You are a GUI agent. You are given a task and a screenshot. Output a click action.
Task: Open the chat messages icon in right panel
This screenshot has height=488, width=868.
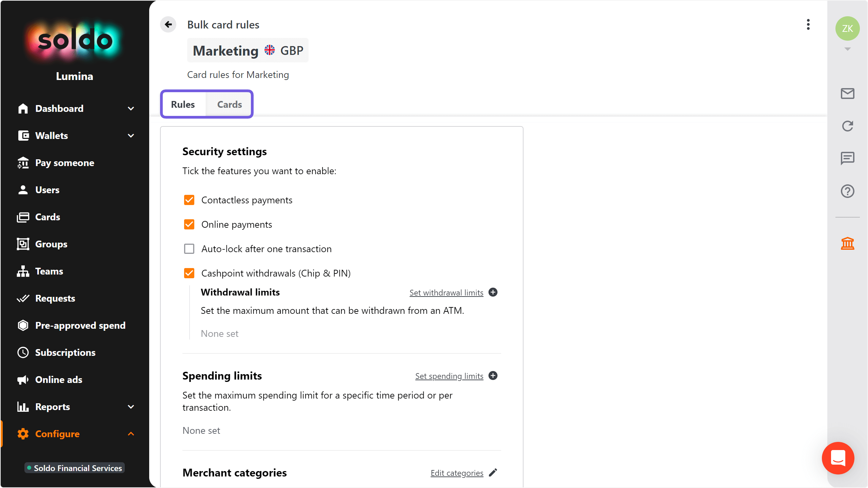point(847,158)
